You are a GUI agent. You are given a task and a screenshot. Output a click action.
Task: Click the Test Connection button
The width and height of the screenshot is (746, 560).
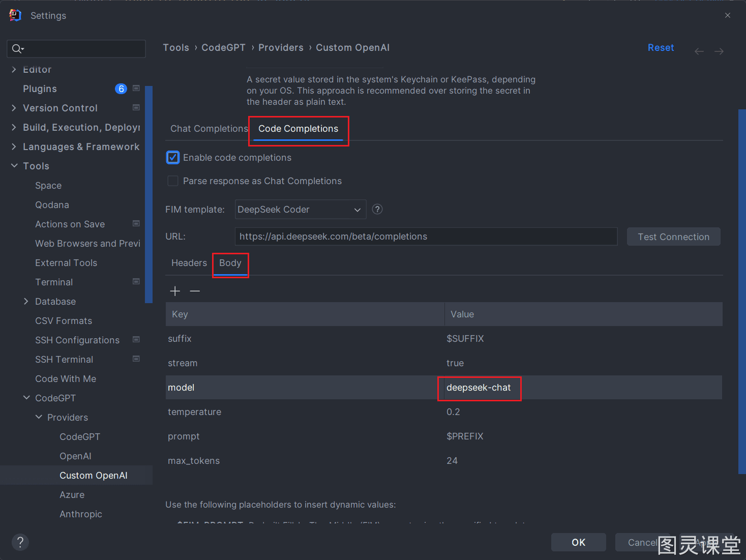pos(673,237)
